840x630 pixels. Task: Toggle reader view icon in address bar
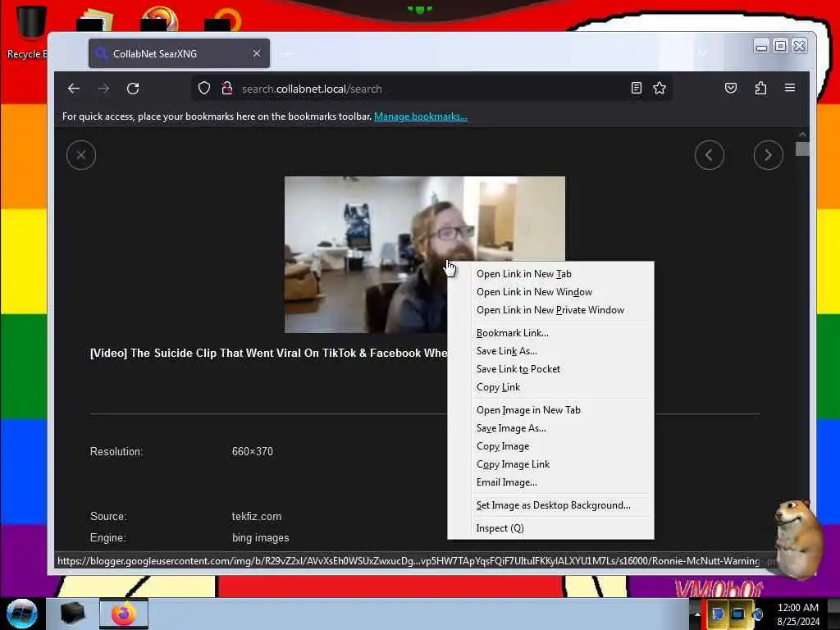636,88
